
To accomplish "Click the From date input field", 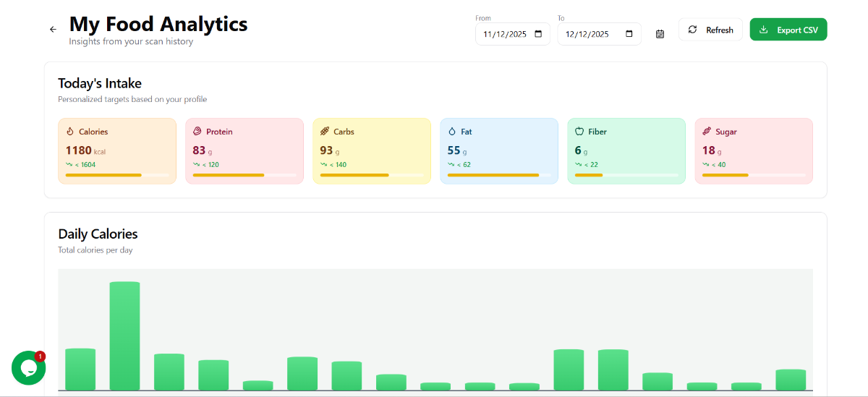I will [x=505, y=34].
